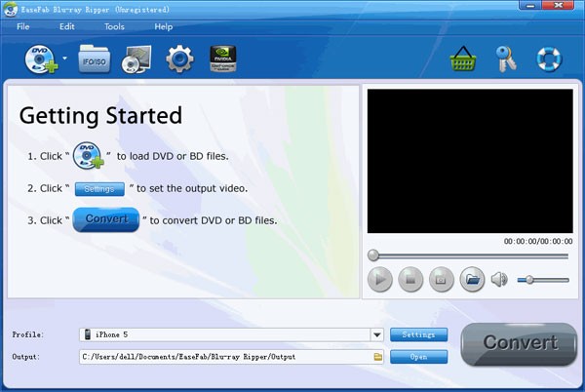This screenshot has height=392, width=585.
Task: Click the Open output folder button
Action: tap(418, 357)
